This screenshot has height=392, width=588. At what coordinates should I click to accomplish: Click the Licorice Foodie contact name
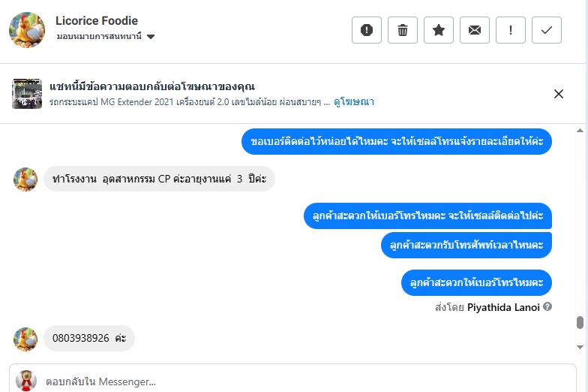point(97,21)
